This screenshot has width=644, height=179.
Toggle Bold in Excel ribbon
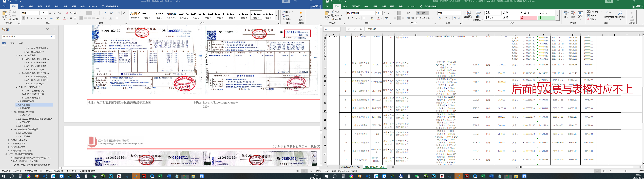click(x=348, y=18)
